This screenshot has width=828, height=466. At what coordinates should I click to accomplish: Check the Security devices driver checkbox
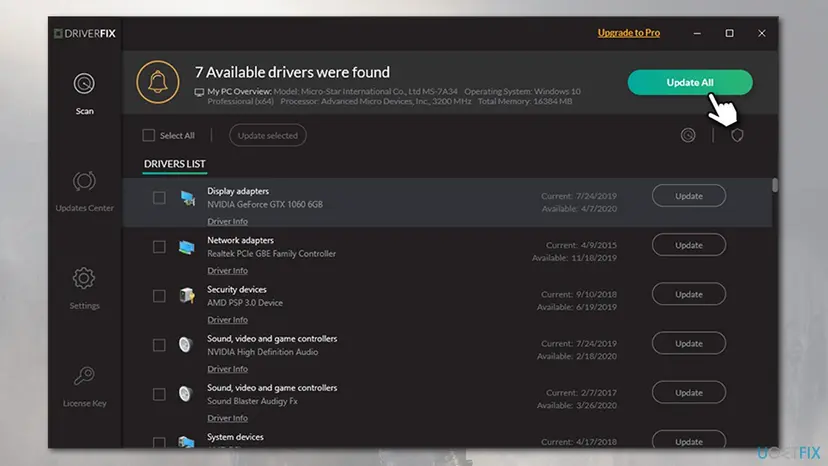pyautogui.click(x=159, y=296)
